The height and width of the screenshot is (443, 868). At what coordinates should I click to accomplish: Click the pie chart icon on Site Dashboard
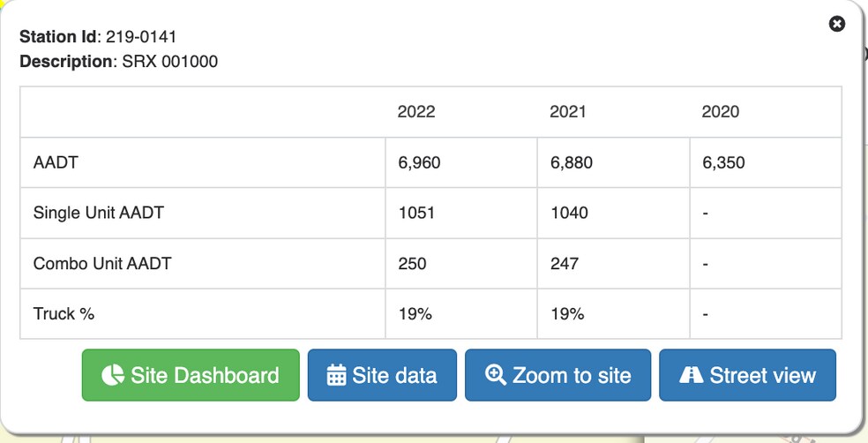tap(113, 375)
